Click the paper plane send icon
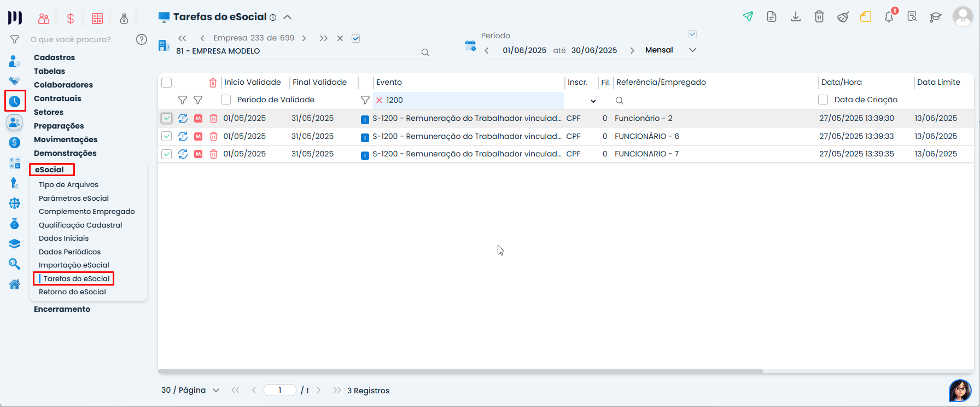 pos(748,17)
